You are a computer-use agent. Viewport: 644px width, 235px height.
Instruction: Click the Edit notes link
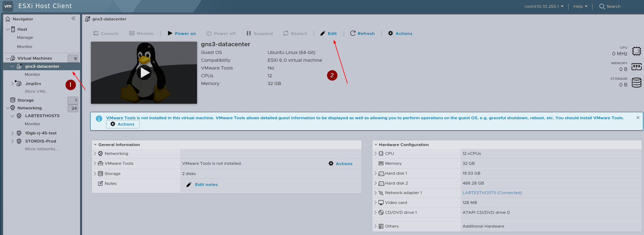(207, 185)
